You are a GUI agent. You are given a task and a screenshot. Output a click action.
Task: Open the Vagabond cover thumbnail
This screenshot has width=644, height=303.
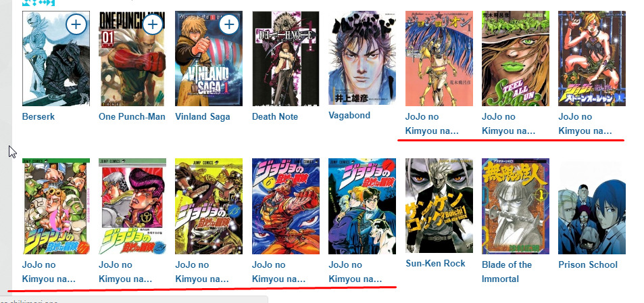click(x=362, y=58)
